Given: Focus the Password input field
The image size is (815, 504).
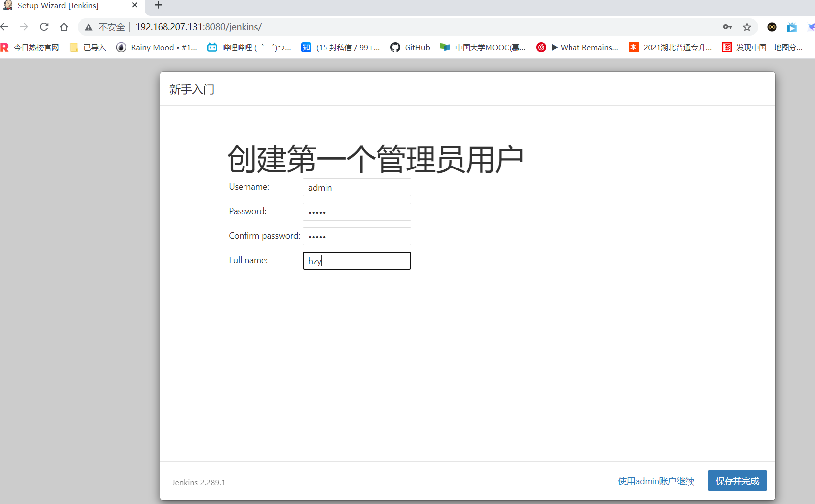Looking at the screenshot, I should pos(357,212).
